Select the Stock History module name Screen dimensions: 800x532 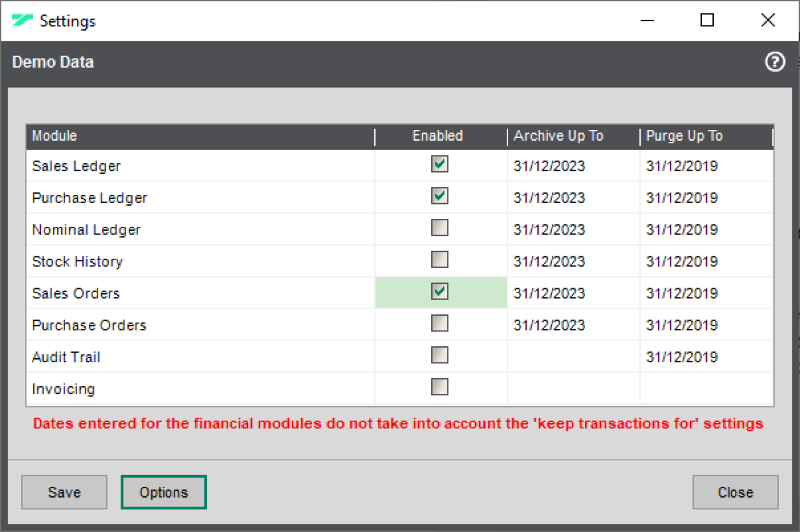coord(77,262)
